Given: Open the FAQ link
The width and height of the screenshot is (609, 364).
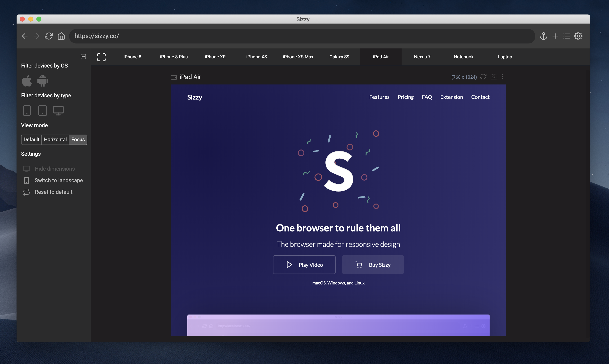Looking at the screenshot, I should click(427, 97).
